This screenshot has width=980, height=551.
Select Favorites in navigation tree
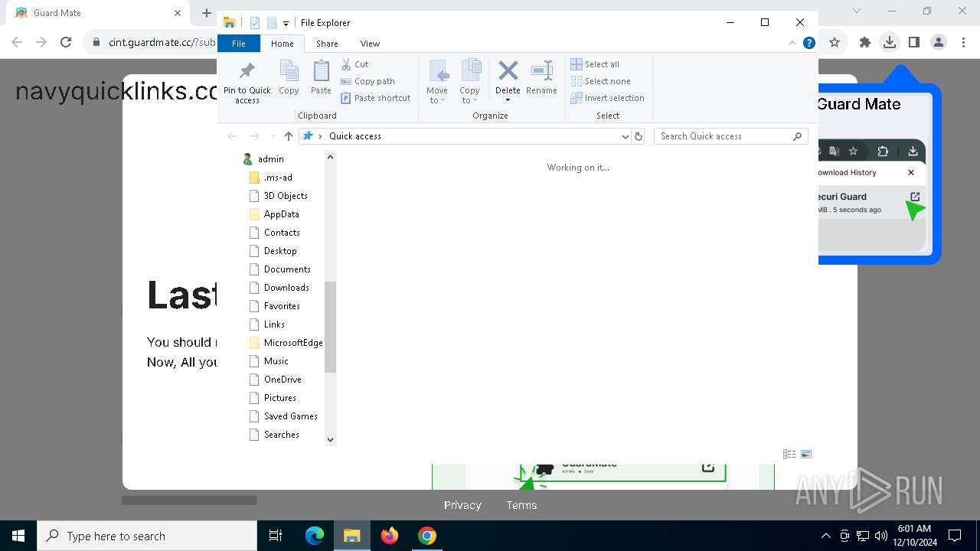282,306
